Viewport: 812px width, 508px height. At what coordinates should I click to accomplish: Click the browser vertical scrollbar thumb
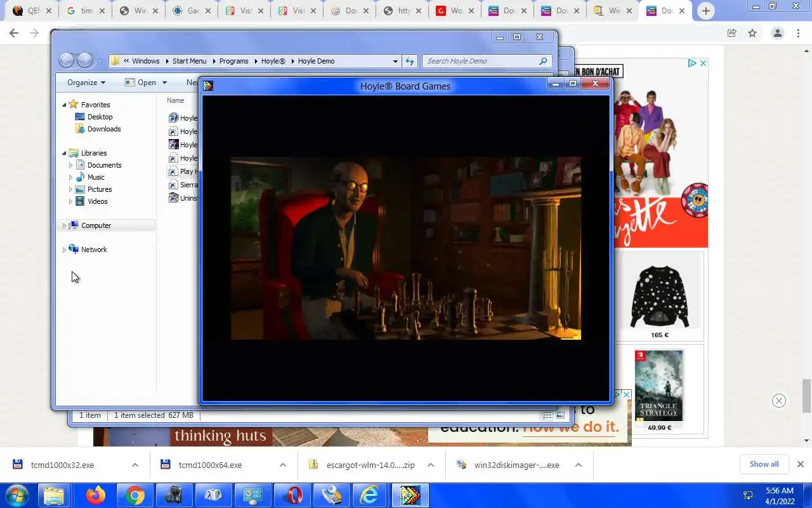pos(806,396)
